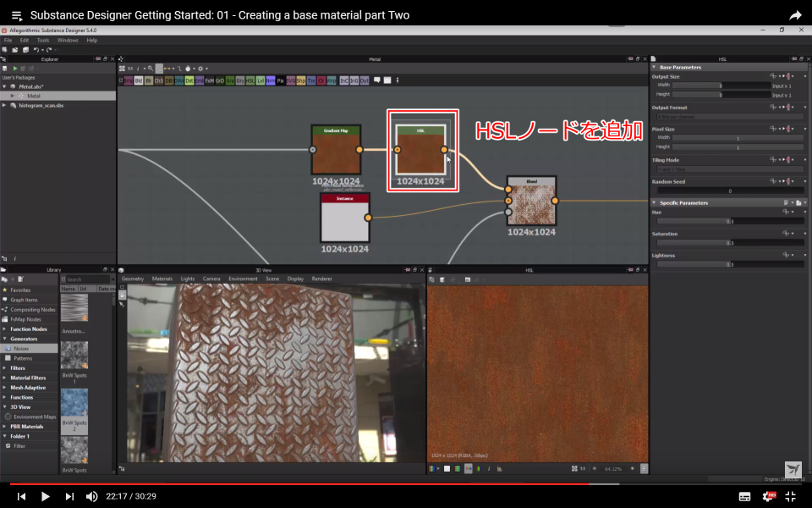The width and height of the screenshot is (812, 508).
Task: Add a Levels node via Lvl icon
Action: pyautogui.click(x=261, y=81)
